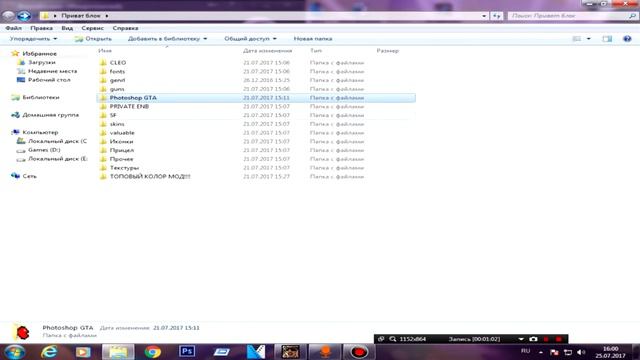Show hidden tray icons arrow

pyautogui.click(x=541, y=352)
